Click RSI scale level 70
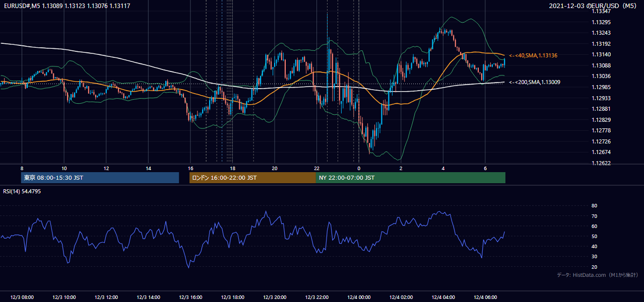 click(x=595, y=216)
